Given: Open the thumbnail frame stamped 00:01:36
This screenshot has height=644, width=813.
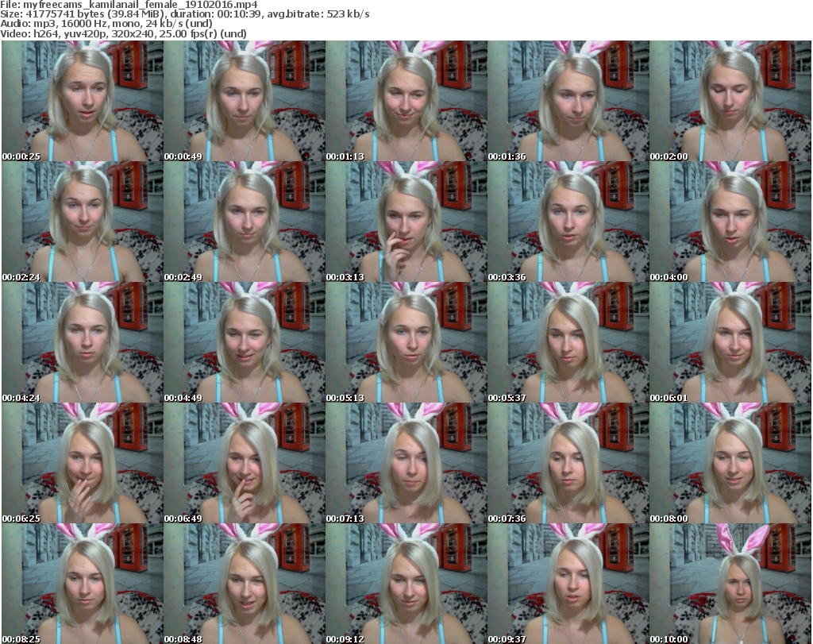Looking at the screenshot, I should click(x=568, y=101).
